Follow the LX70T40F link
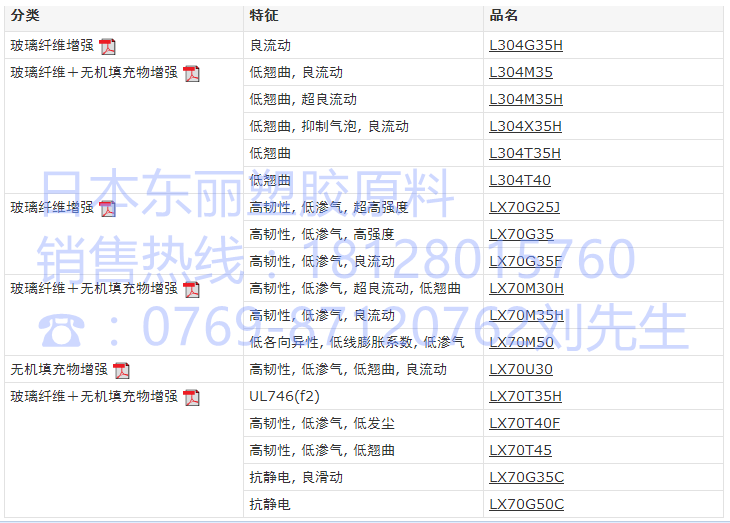 pyautogui.click(x=524, y=423)
